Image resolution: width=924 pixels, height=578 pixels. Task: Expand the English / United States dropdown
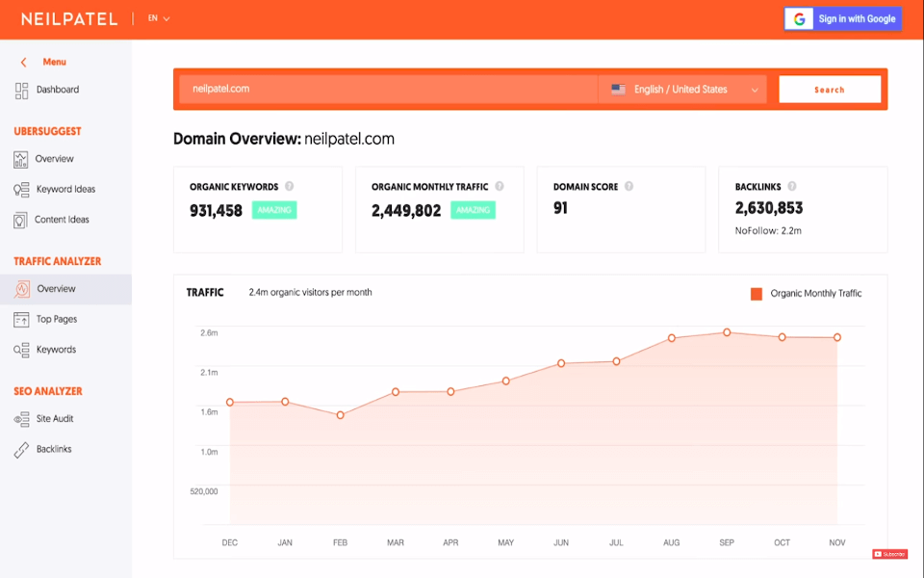click(682, 90)
